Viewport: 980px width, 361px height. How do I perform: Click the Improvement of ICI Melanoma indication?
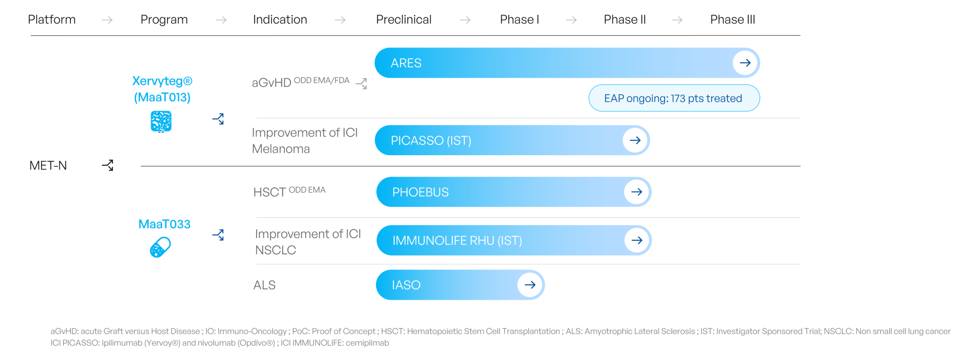coord(305,140)
